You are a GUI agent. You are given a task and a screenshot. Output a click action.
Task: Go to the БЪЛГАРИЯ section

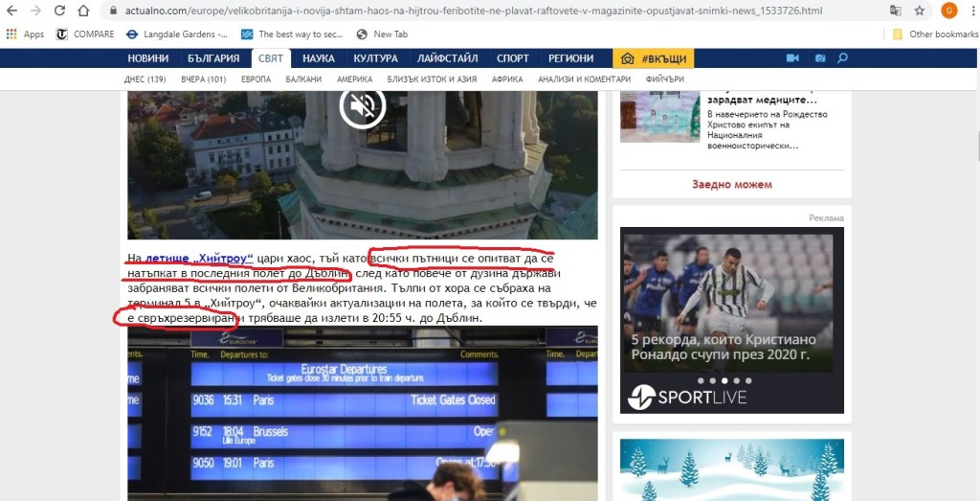[213, 58]
